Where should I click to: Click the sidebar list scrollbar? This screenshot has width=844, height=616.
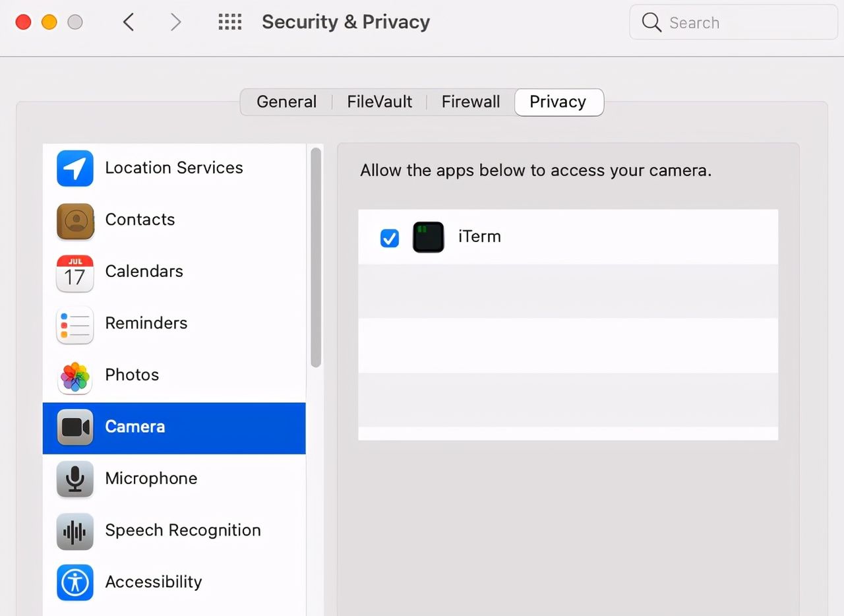pos(316,257)
